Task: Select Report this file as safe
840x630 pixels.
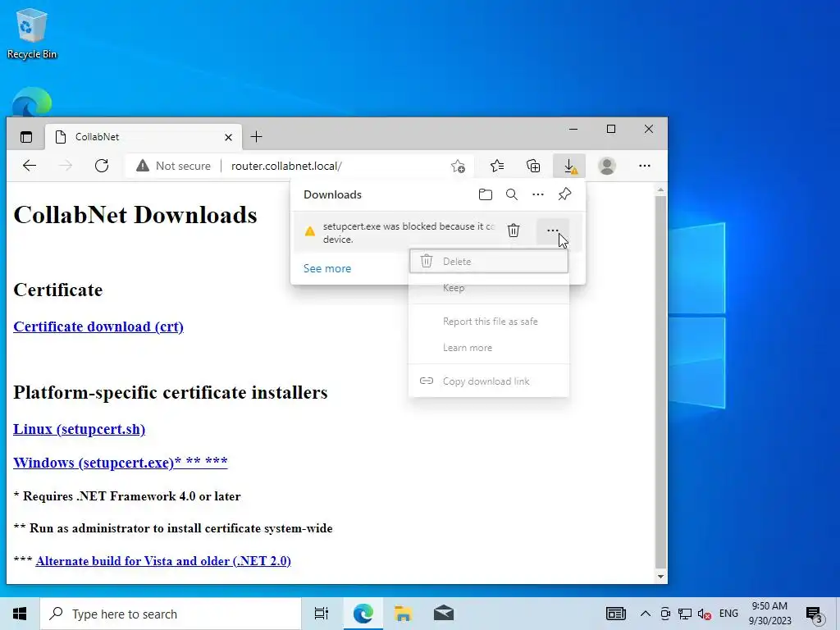Action: tap(489, 322)
